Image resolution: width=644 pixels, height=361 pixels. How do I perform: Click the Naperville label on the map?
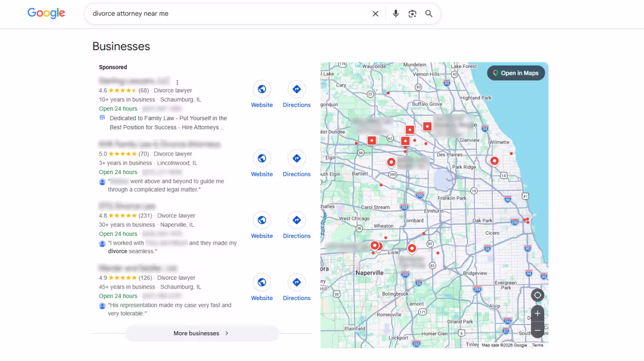pyautogui.click(x=369, y=273)
